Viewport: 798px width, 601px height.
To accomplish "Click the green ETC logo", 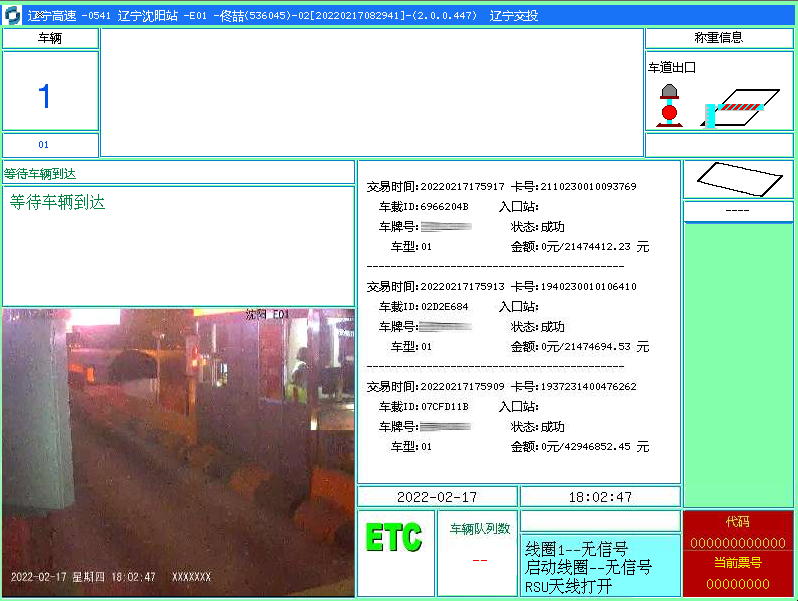I will 394,539.
